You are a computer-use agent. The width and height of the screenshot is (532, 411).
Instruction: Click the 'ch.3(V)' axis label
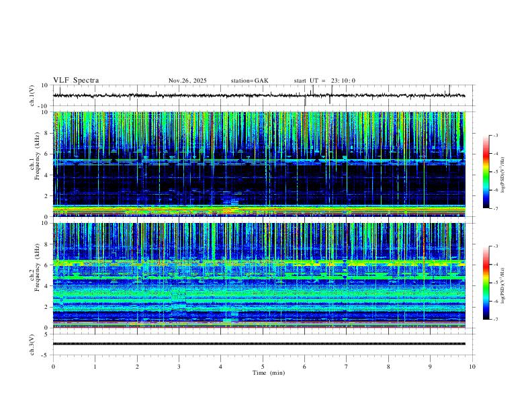(x=32, y=345)
